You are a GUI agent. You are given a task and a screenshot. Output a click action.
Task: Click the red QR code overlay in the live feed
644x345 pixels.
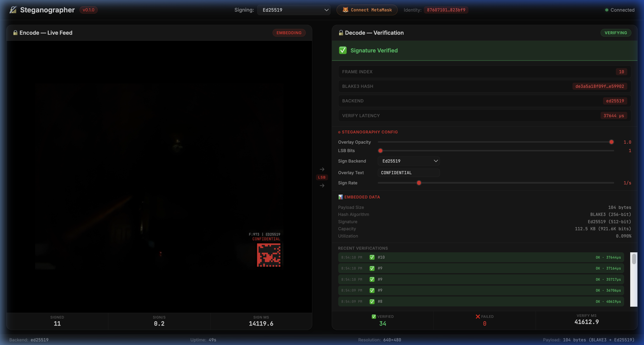pyautogui.click(x=269, y=255)
